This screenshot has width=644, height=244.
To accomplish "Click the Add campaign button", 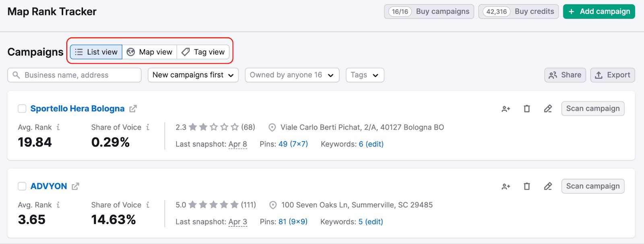I will [599, 12].
